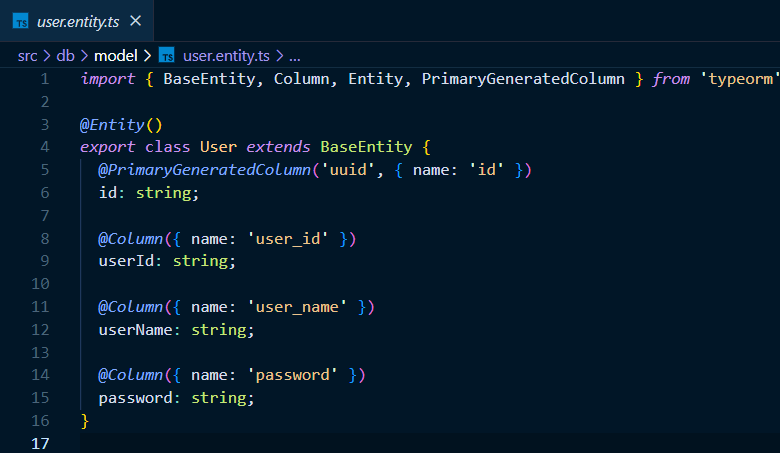This screenshot has width=780, height=453.
Task: Click the 'export' keyword on line 4
Action: coord(107,147)
